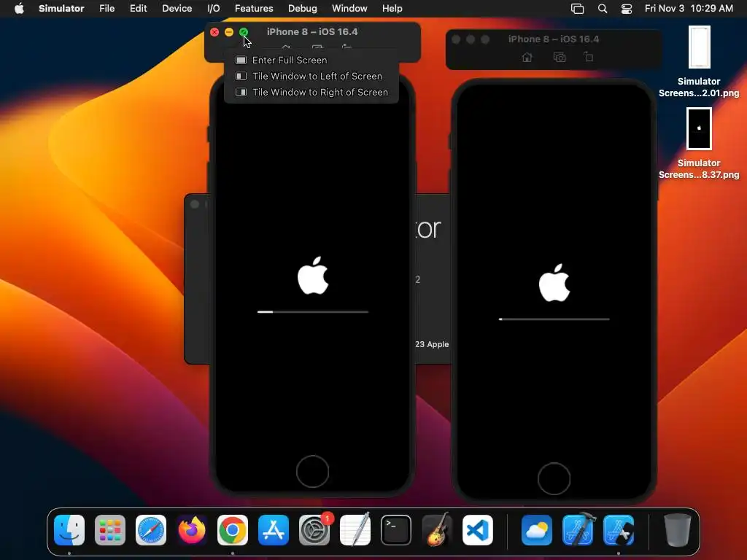Click Home icon in background simulator toolbar
The image size is (747, 560).
point(527,57)
